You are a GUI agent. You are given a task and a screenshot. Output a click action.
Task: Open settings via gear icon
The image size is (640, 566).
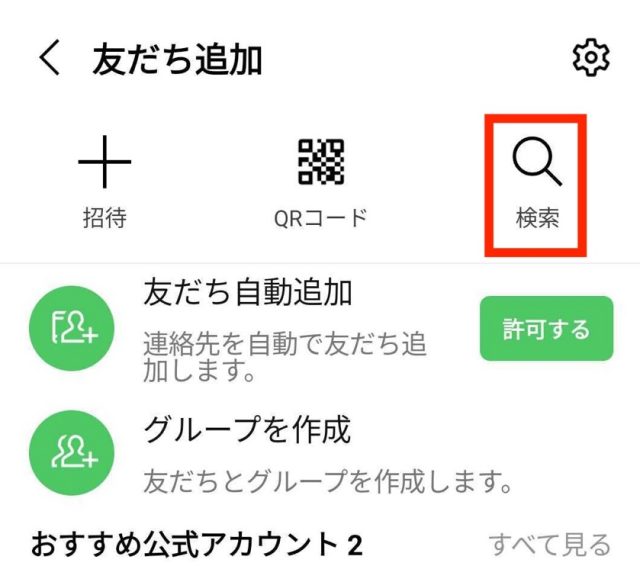(x=591, y=58)
